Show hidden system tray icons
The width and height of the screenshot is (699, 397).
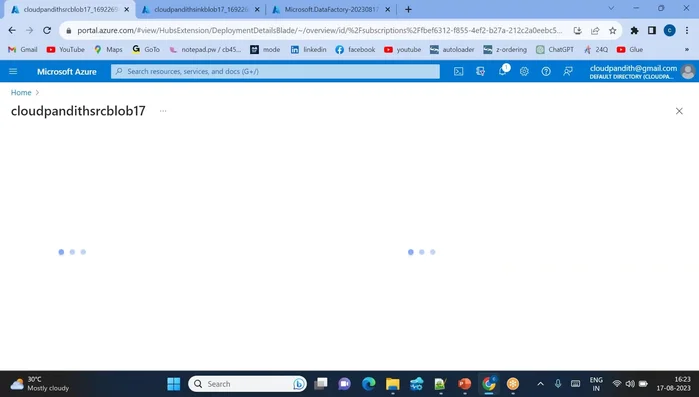(540, 384)
